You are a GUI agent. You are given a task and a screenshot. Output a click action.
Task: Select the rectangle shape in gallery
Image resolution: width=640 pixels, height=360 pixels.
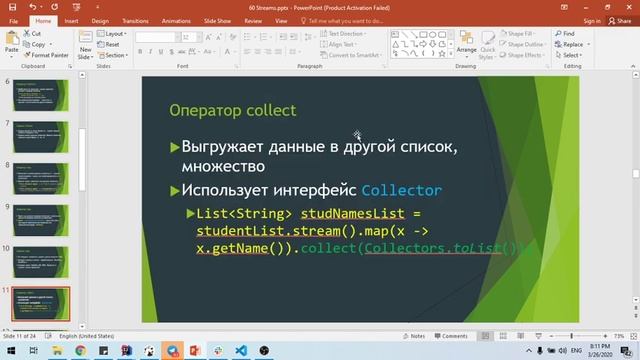tap(423, 35)
